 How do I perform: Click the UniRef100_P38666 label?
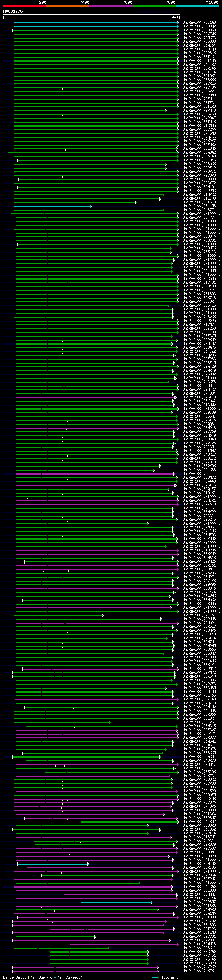[x=199, y=80]
